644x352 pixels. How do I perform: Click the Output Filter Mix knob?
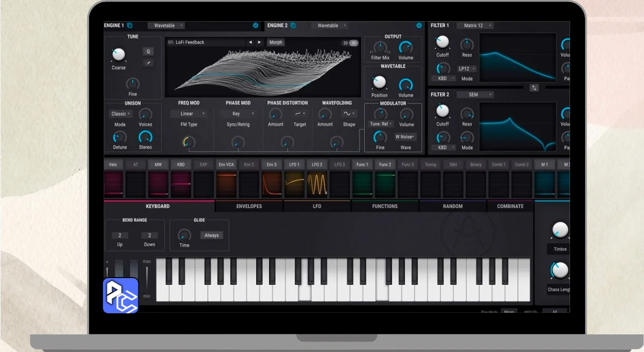point(380,47)
